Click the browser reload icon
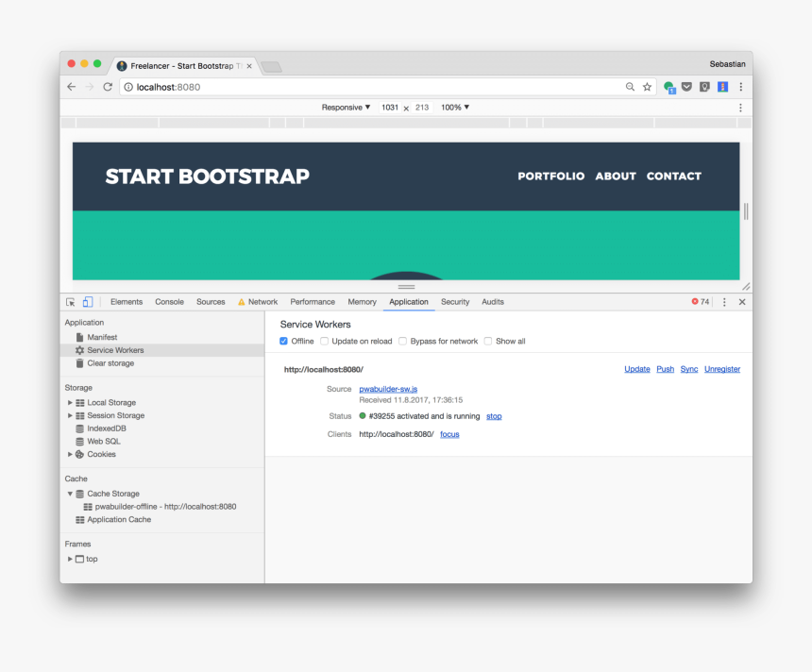This screenshot has height=672, width=812. [x=108, y=87]
